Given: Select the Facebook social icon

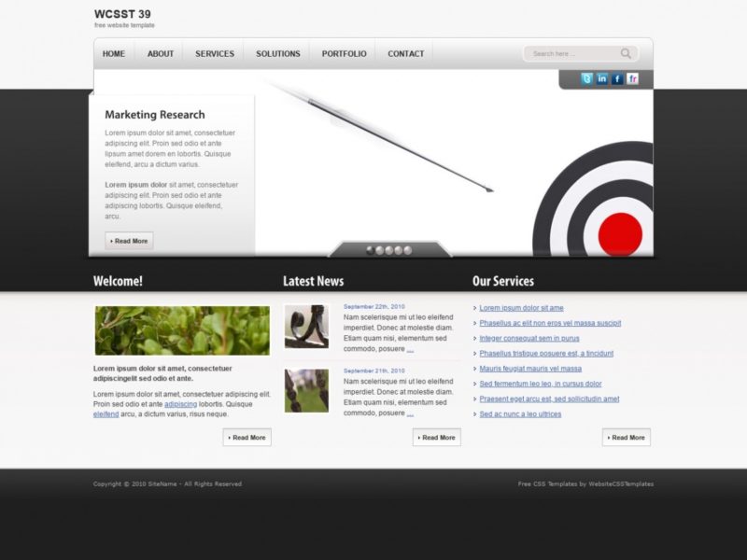Looking at the screenshot, I should tap(617, 77).
